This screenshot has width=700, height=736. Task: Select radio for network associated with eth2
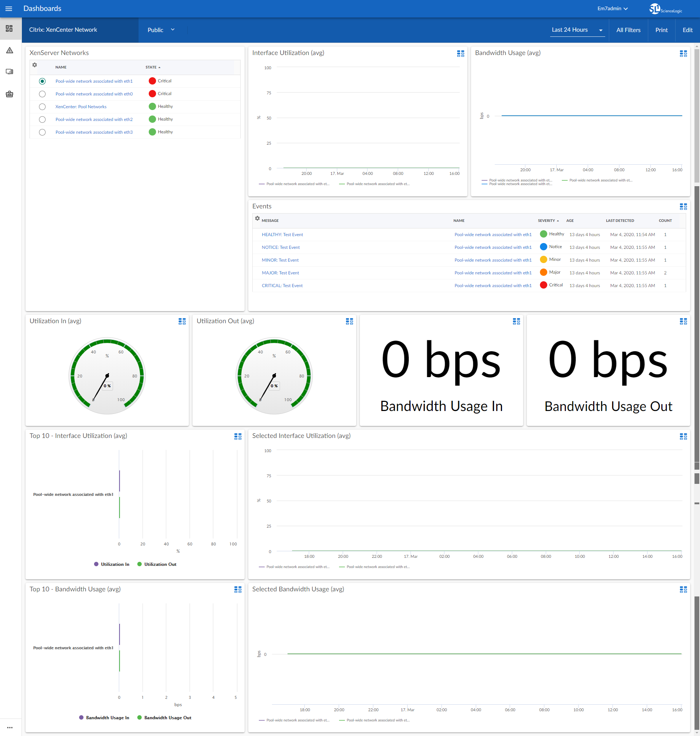42,119
